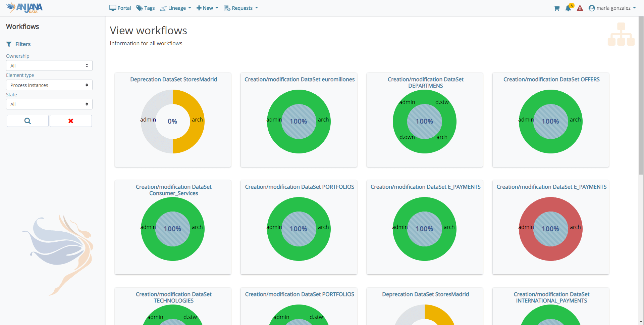
Task: Click the Anjana Data logo
Action: (x=25, y=8)
